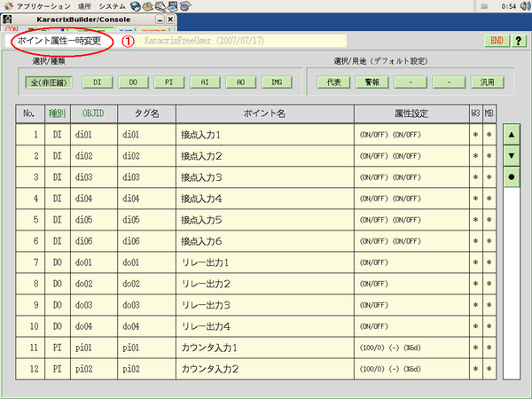Select the 警報 usage filter
This screenshot has width=532, height=399.
coord(372,82)
